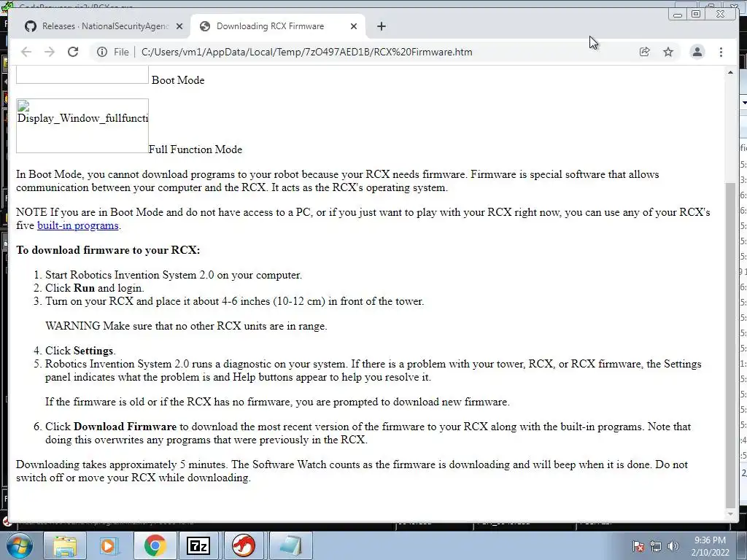Click the broken Boot Mode image placeholder
Viewport: 747px width, 560px height.
click(82, 75)
